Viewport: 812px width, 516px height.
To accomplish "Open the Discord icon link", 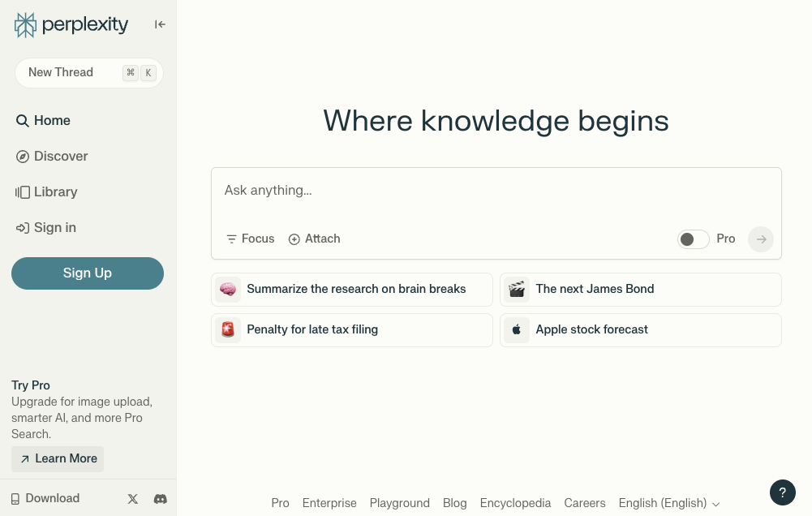I will click(x=161, y=499).
